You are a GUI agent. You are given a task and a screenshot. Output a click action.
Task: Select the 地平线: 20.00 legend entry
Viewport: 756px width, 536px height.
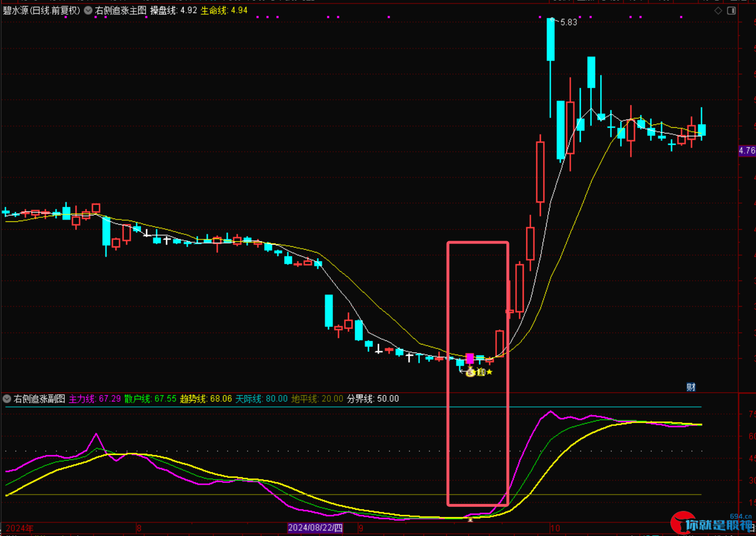pos(317,399)
